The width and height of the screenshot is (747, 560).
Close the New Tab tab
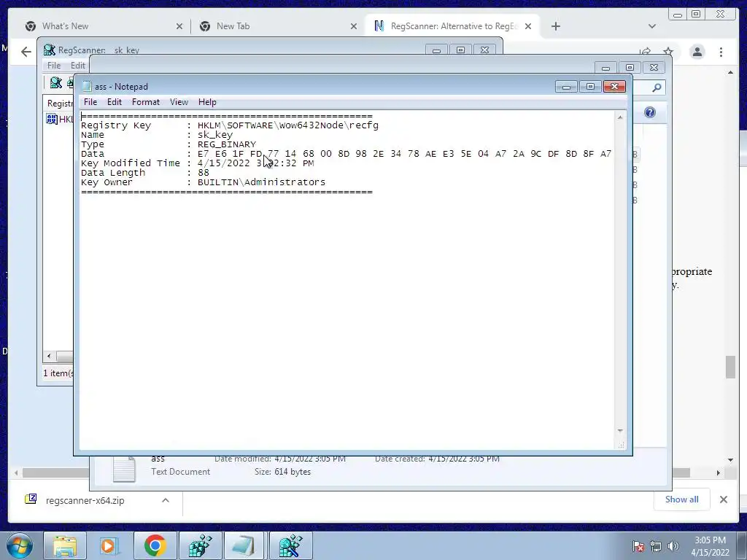(354, 26)
